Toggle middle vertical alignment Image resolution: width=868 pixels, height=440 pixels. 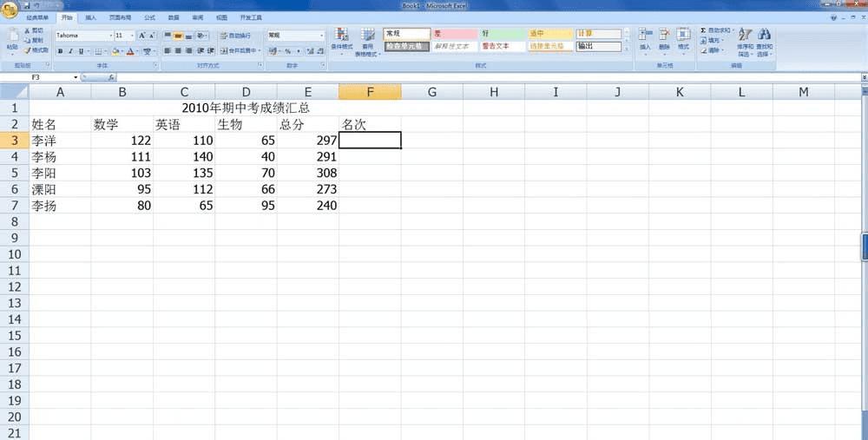(178, 36)
